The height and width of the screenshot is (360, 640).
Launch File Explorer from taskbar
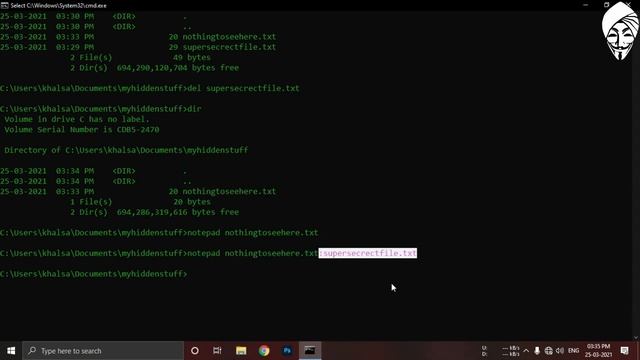tap(241, 351)
